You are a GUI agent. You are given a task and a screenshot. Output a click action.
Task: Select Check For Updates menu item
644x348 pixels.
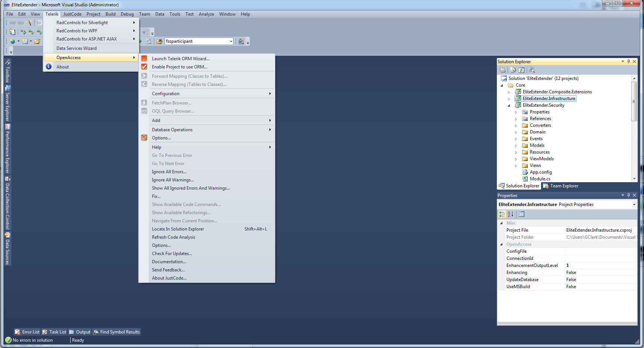coord(207,254)
